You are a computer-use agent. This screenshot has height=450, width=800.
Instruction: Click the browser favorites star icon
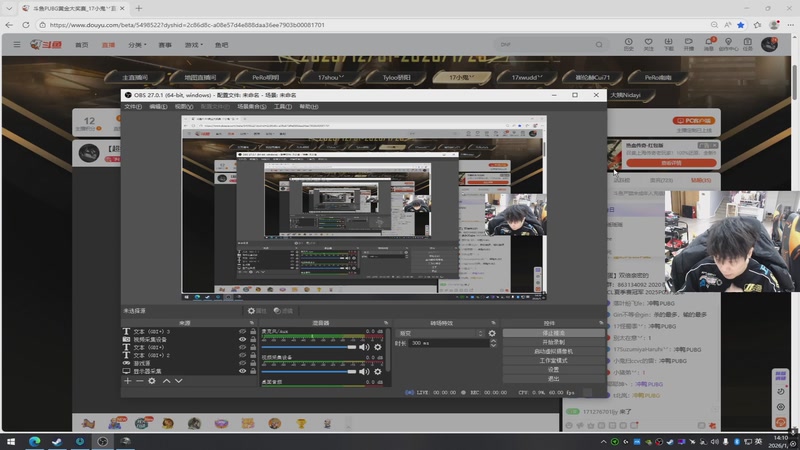(x=741, y=24)
